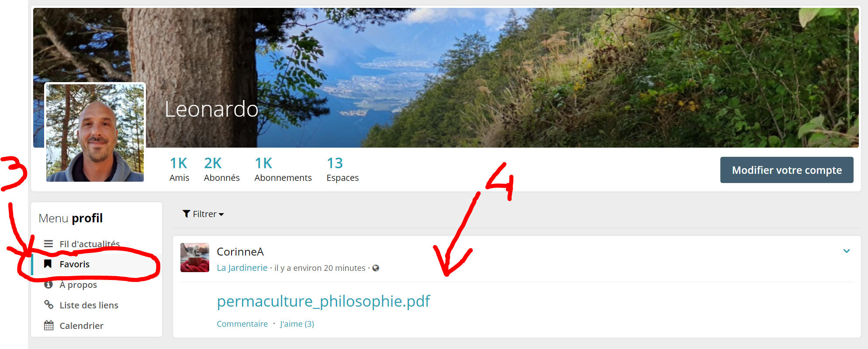Like the post via J'aime (3)
Image resolution: width=868 pixels, height=349 pixels.
tap(297, 324)
